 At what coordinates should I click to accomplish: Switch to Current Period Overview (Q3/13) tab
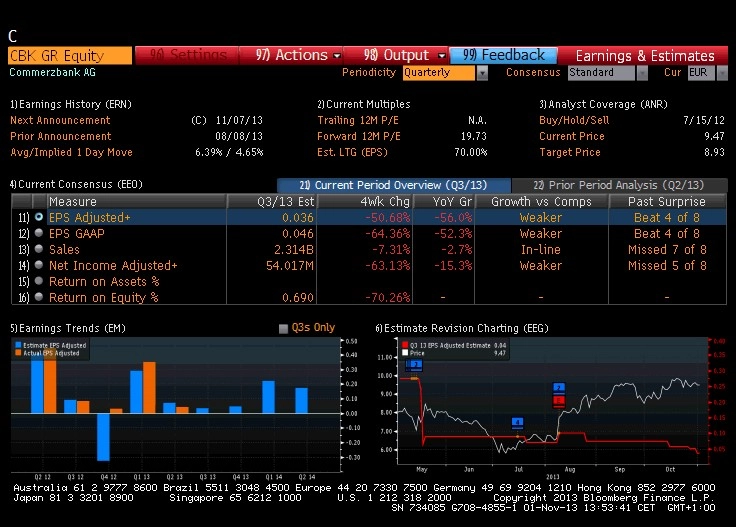click(393, 185)
